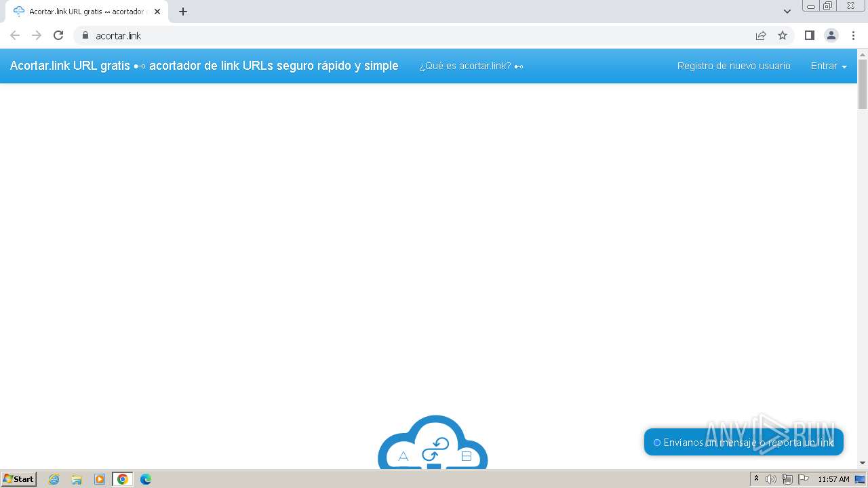Open the Chrome profile avatar icon
868x488 pixels.
(831, 35)
